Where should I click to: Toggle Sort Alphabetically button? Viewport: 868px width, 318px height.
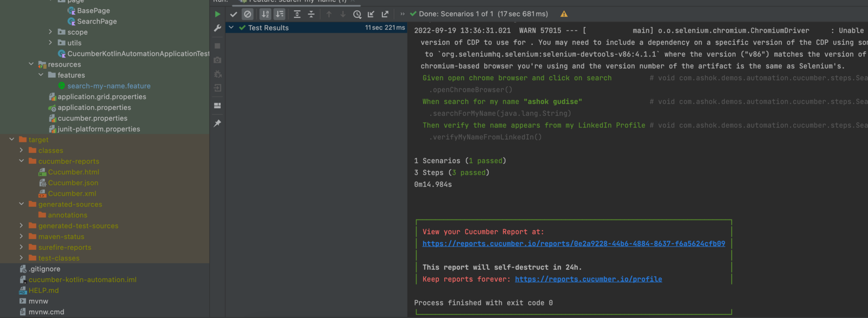265,14
